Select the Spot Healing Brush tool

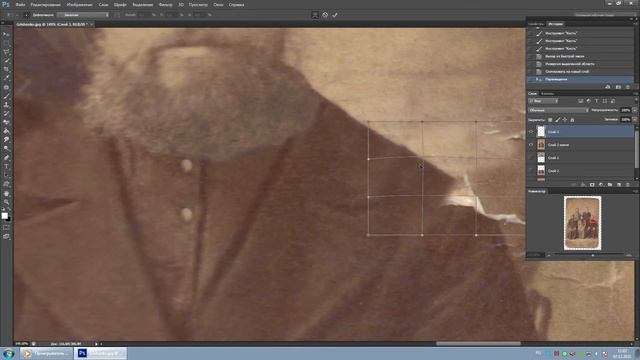point(6,87)
